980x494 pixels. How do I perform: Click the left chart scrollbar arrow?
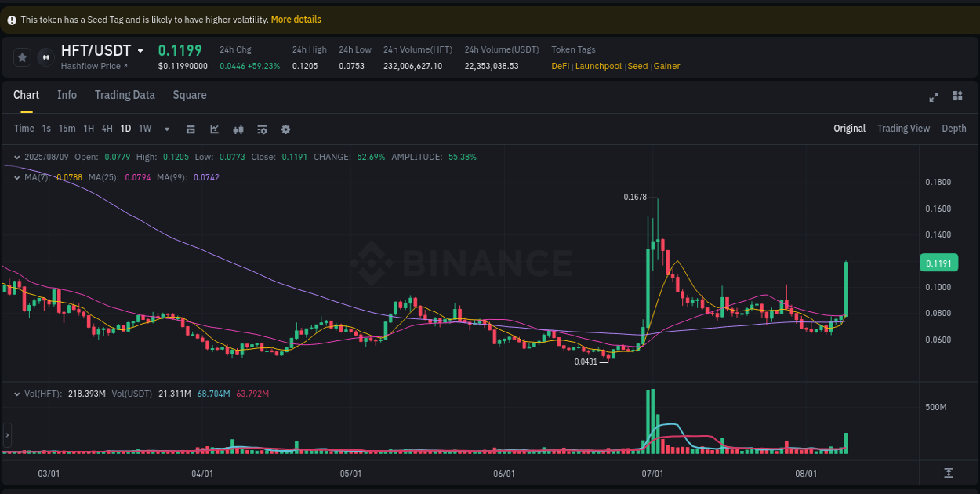click(6, 435)
